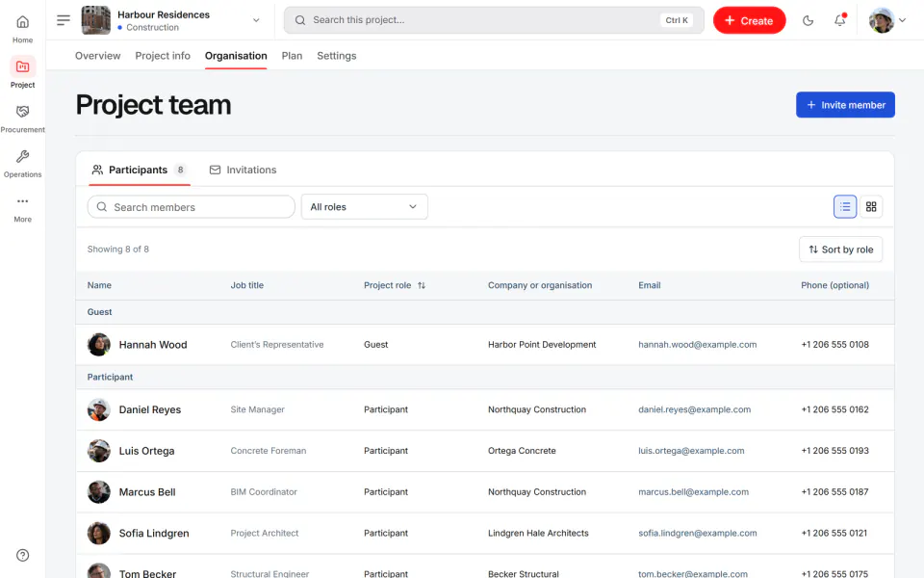Image resolution: width=924 pixels, height=578 pixels.
Task: Switch to list view
Action: tap(844, 206)
